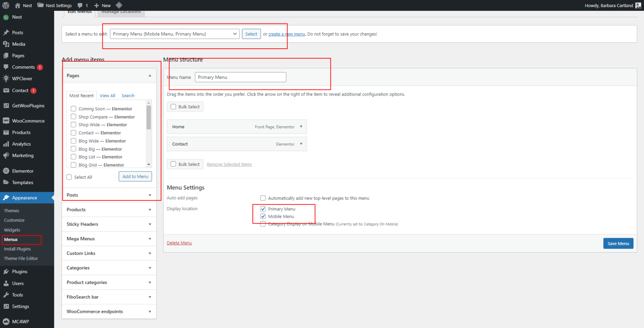Viewport: 644px width, 328px height.
Task: Open the select a menu to edit dropdown
Action: coord(174,34)
